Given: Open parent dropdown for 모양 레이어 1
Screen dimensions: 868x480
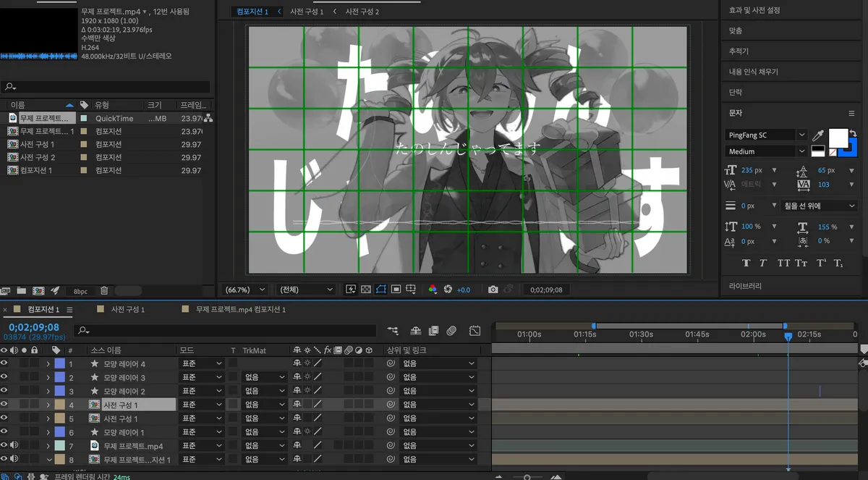Looking at the screenshot, I should pyautogui.click(x=438, y=432).
